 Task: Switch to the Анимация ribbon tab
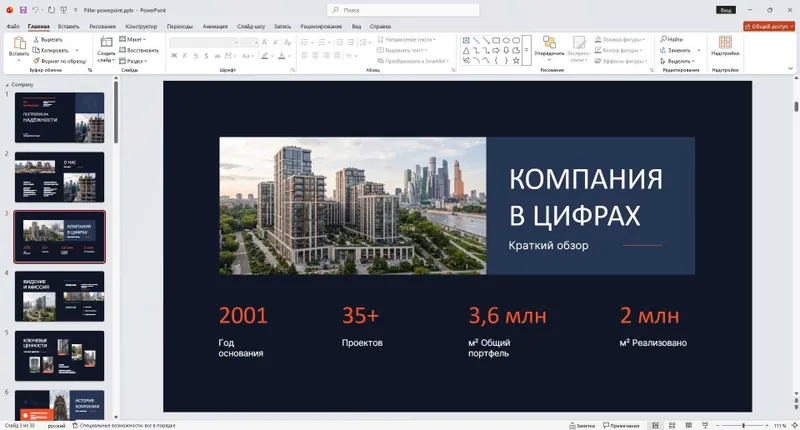(x=215, y=26)
